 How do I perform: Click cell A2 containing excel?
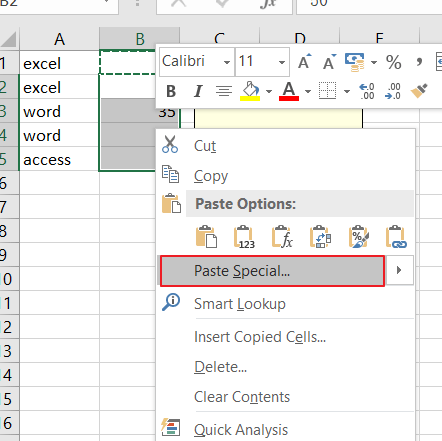pos(59,87)
